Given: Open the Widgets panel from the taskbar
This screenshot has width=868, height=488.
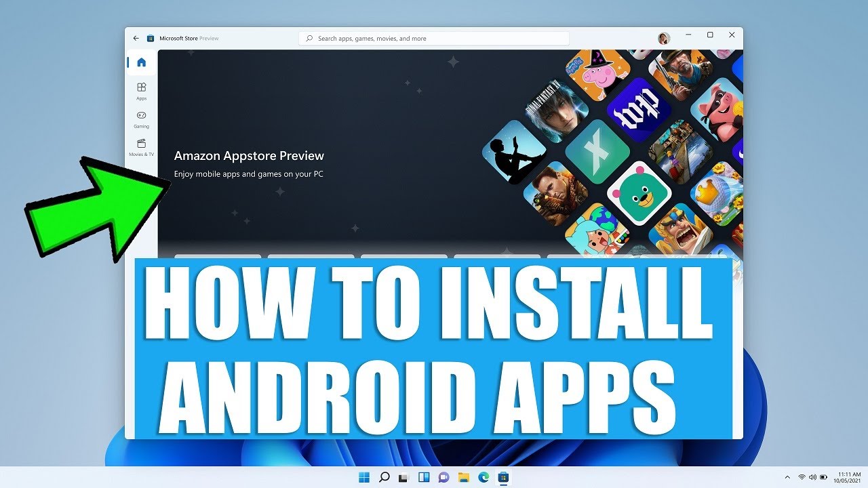Looking at the screenshot, I should pyautogui.click(x=424, y=477).
